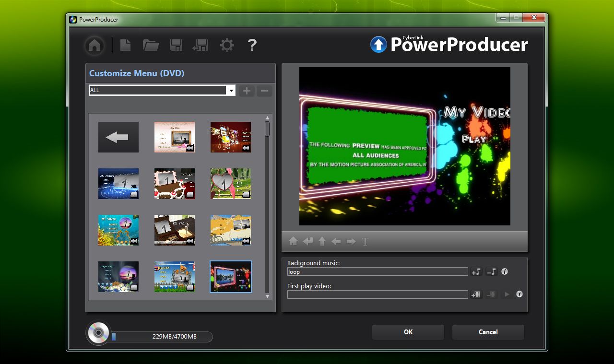Click the Customize Menu (DVD) heading
Viewport: 614px width, 364px height.
pyautogui.click(x=137, y=73)
